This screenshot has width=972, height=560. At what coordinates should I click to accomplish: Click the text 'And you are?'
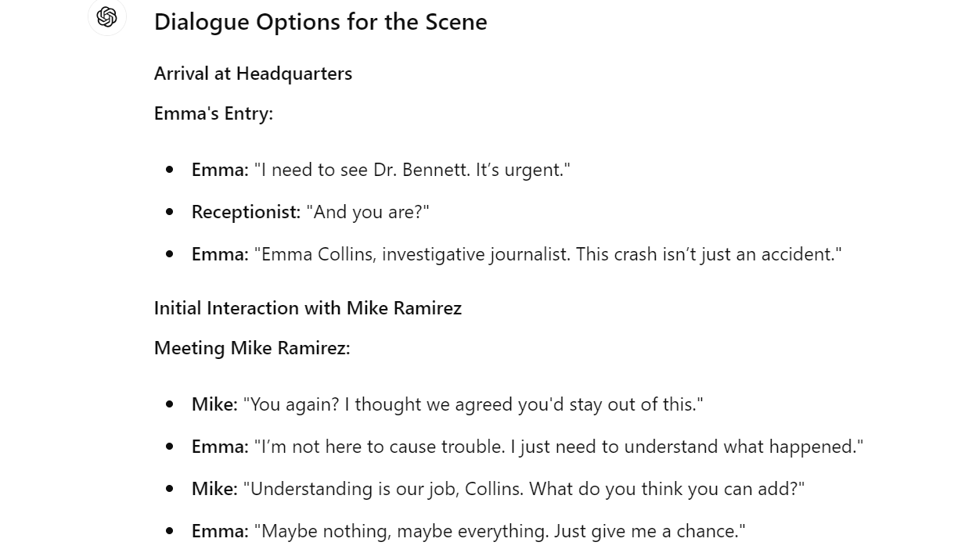pos(368,212)
